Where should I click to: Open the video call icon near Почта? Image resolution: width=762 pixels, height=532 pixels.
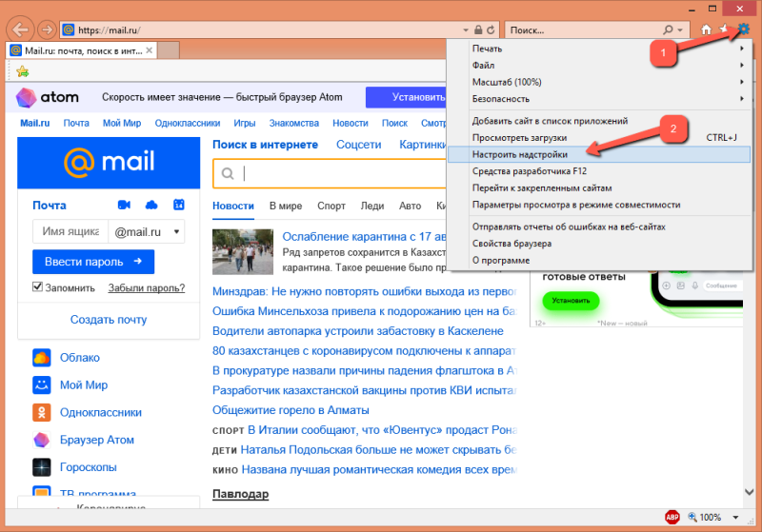(124, 205)
